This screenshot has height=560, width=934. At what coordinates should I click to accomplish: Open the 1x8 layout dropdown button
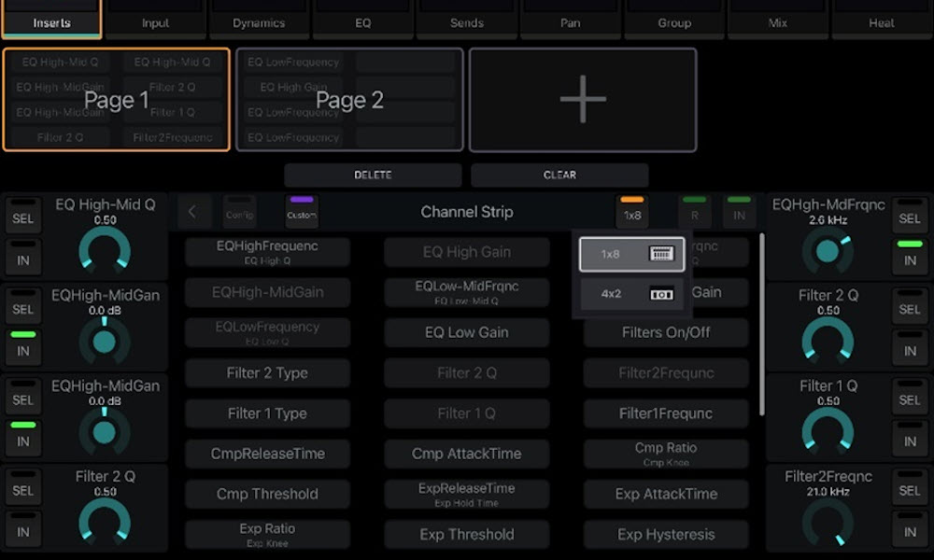click(632, 212)
